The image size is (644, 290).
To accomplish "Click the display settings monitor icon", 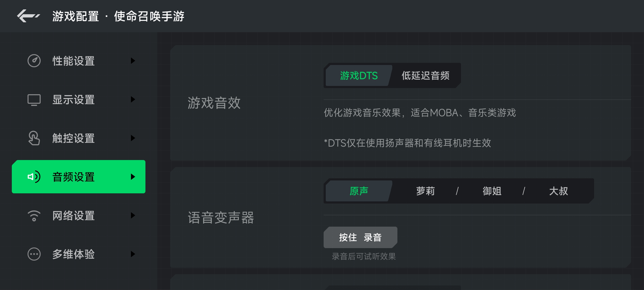I will click(x=34, y=100).
